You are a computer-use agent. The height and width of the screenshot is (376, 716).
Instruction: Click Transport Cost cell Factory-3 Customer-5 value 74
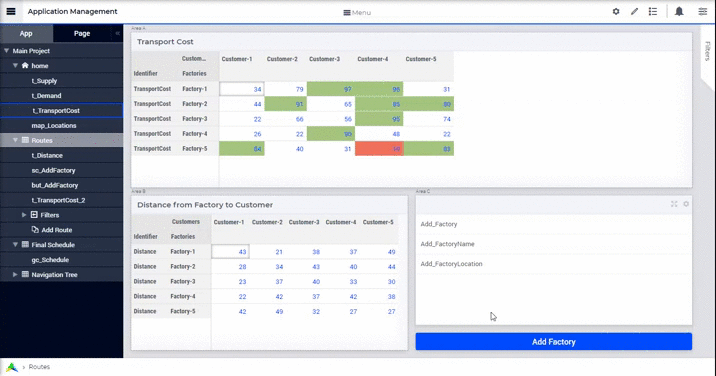pos(428,119)
